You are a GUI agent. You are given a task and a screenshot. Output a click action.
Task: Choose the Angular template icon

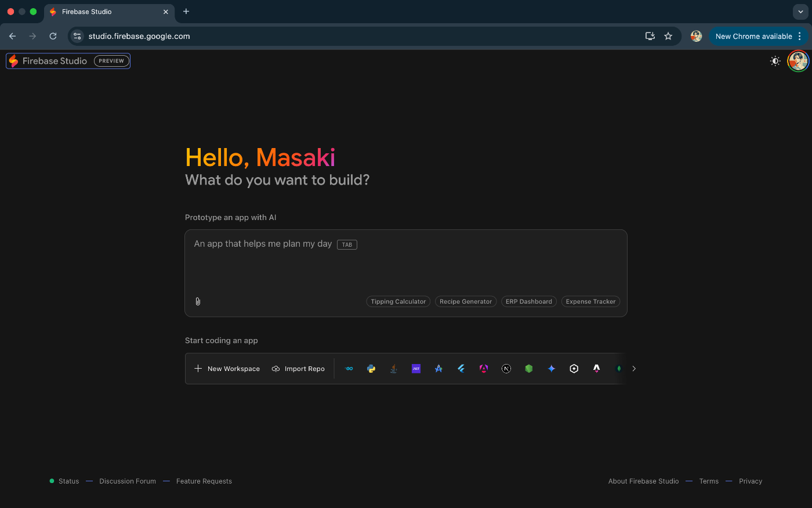(x=484, y=369)
